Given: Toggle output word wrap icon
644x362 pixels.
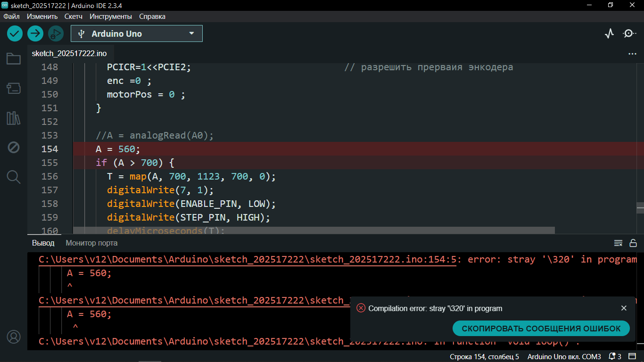Looking at the screenshot, I should [x=618, y=243].
